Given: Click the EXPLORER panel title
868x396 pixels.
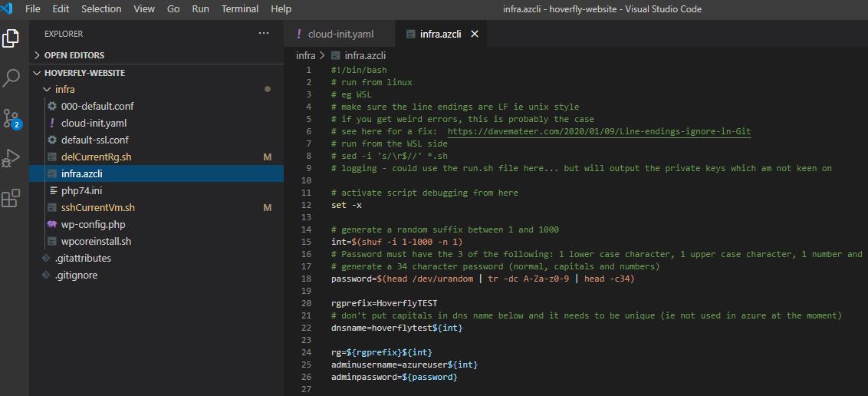Looking at the screenshot, I should click(64, 34).
